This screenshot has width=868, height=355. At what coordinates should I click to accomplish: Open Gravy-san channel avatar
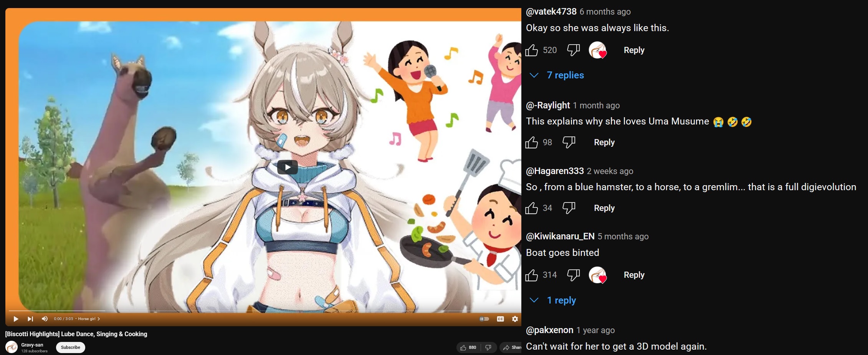tap(12, 347)
